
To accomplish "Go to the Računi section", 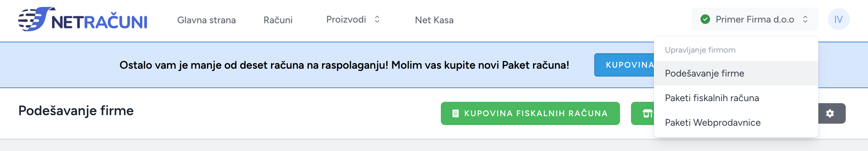I will (278, 20).
